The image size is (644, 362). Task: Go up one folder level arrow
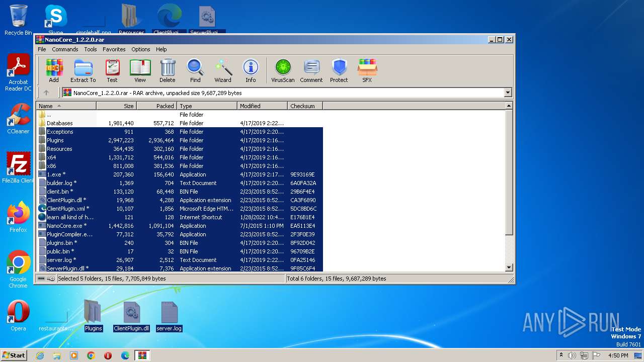(x=46, y=93)
